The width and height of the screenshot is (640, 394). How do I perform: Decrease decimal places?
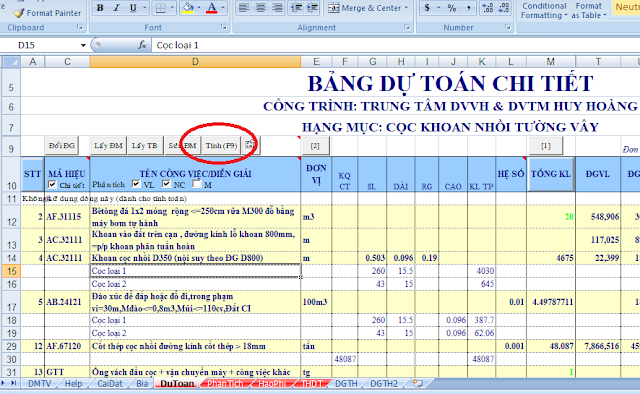pos(504,8)
